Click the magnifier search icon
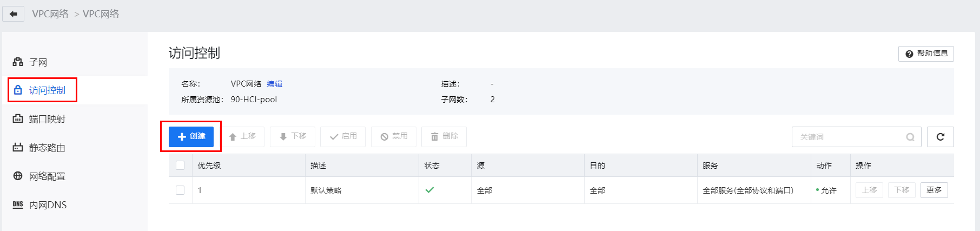980x231 pixels. (910, 137)
